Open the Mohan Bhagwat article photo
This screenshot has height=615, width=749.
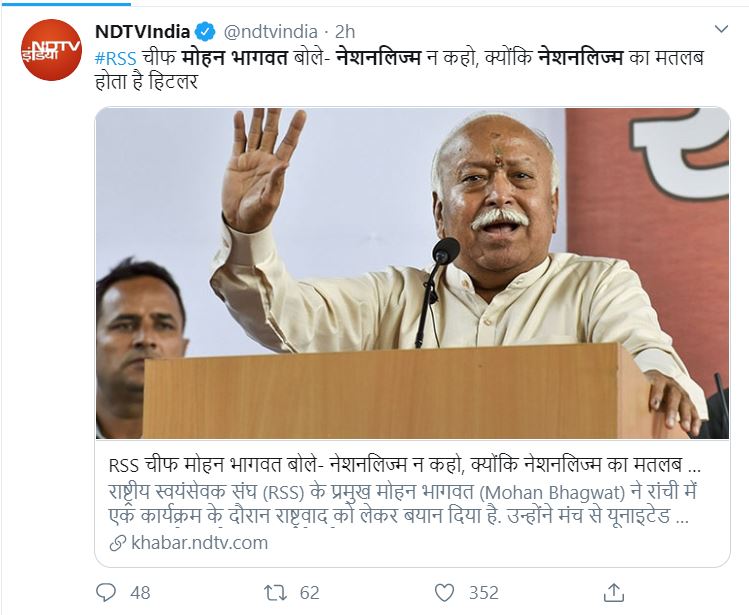click(412, 273)
